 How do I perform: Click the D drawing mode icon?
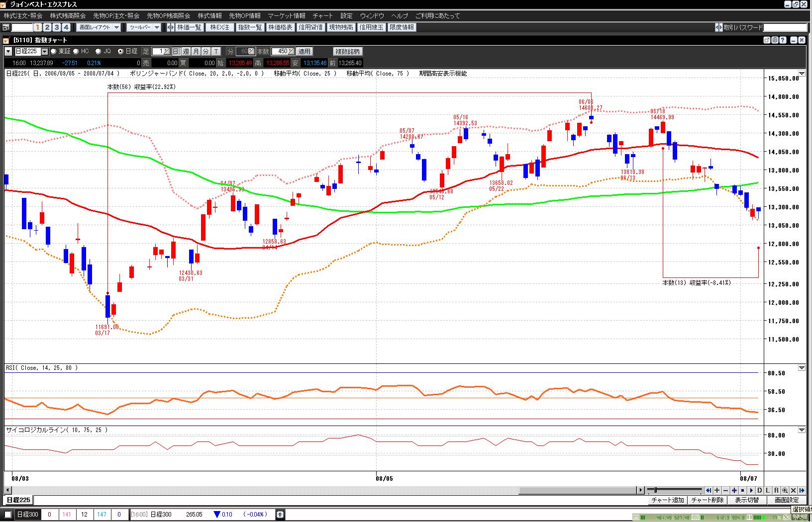[760, 490]
